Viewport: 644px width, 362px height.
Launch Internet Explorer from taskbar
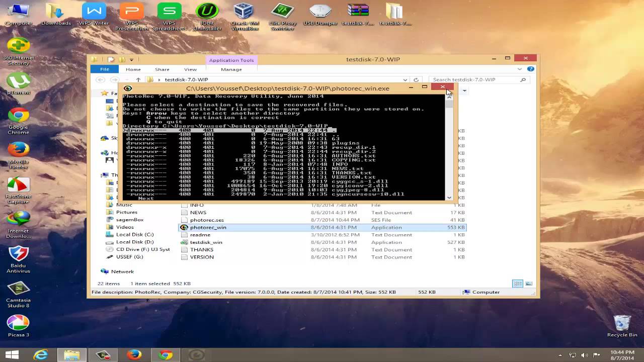41,355
